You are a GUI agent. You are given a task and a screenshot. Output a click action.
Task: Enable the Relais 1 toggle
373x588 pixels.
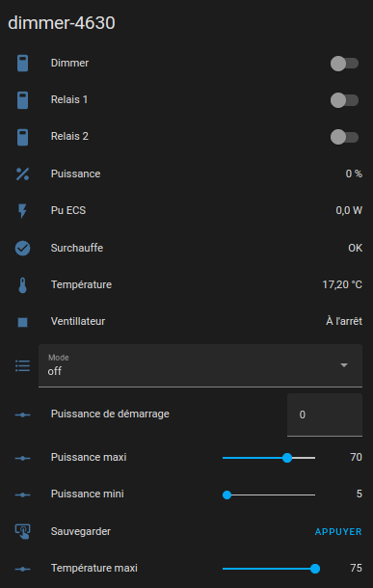[x=344, y=100]
